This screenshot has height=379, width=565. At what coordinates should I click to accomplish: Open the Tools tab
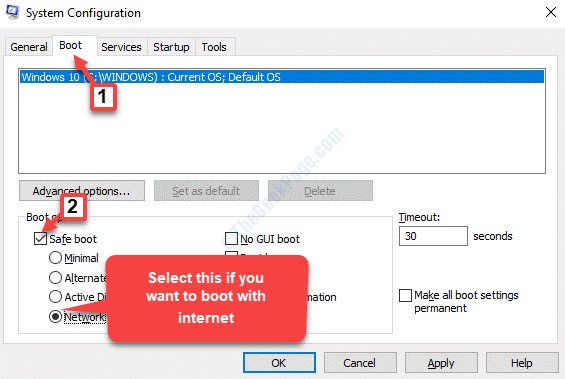coord(214,47)
